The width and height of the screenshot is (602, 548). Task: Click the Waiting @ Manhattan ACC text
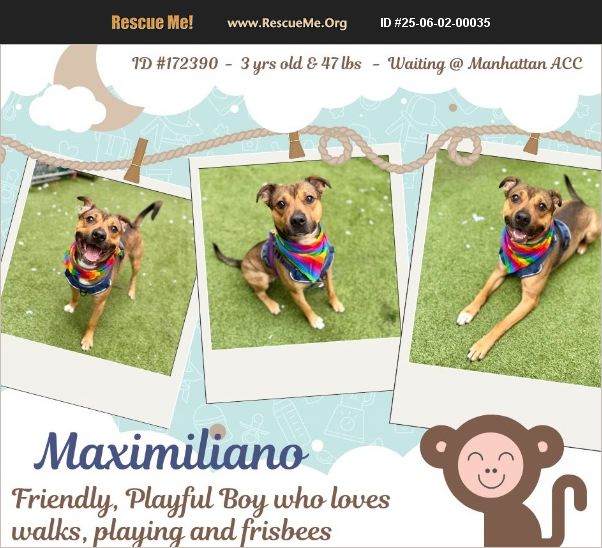pyautogui.click(x=485, y=64)
